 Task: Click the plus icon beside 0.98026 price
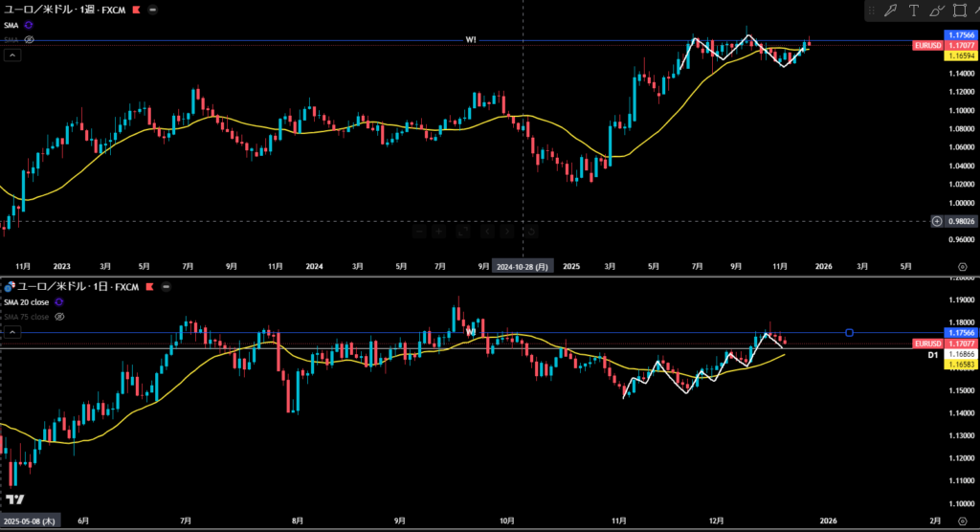937,221
